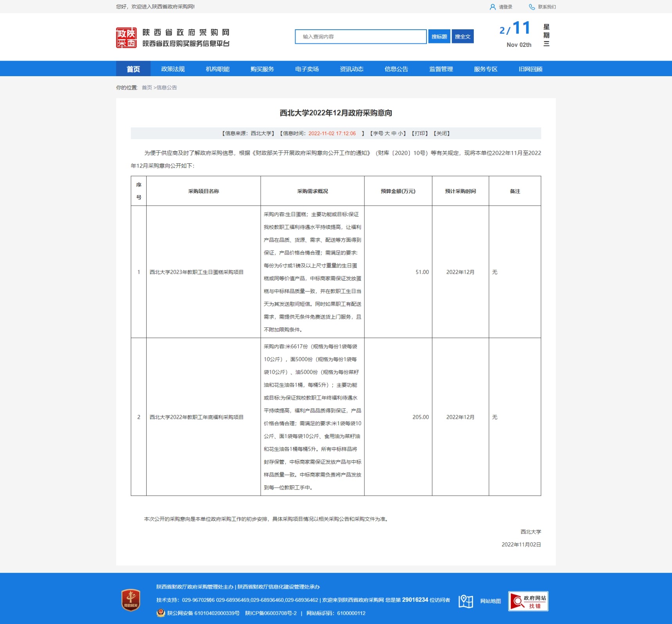Viewport: 672px width, 624px height.
Task: Click the 陕ICP备 registration number link
Action: coord(271,613)
